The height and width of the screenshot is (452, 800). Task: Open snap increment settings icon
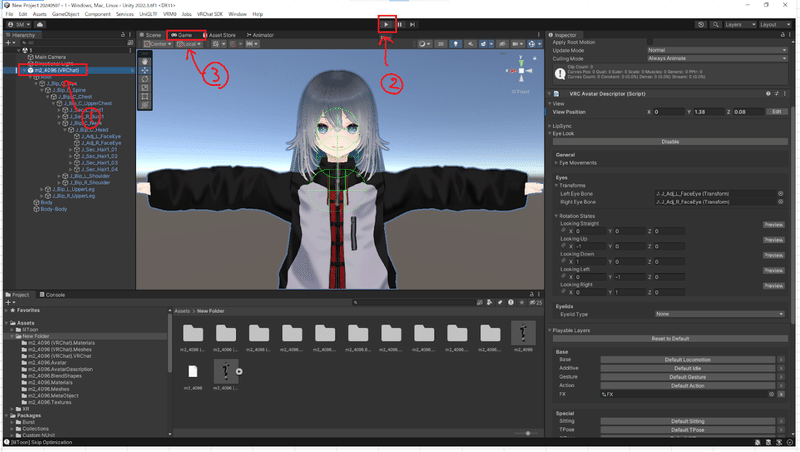point(251,44)
